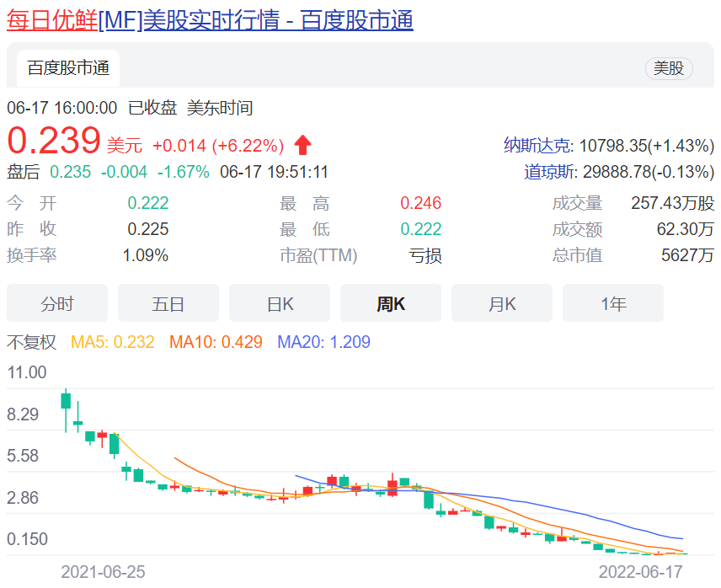Viewport: 721px width, 588px height.
Task: Click the 成交额 value 62.30万
Action: point(685,229)
